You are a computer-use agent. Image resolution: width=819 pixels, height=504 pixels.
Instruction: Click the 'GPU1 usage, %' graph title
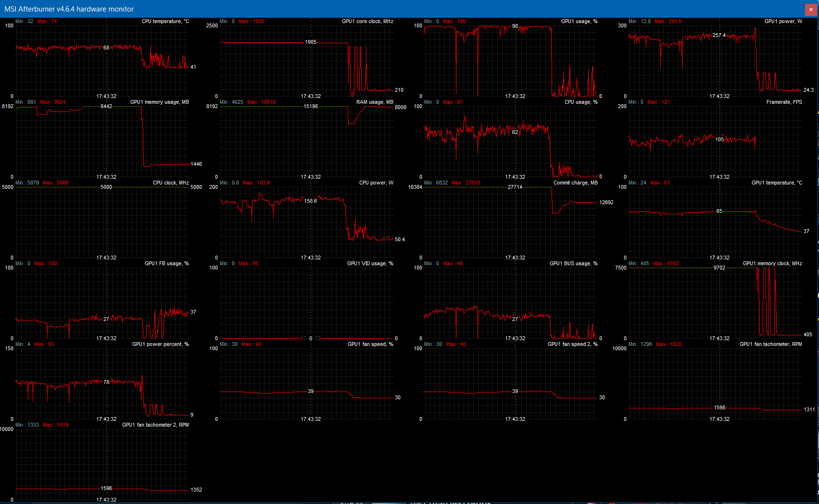[579, 21]
